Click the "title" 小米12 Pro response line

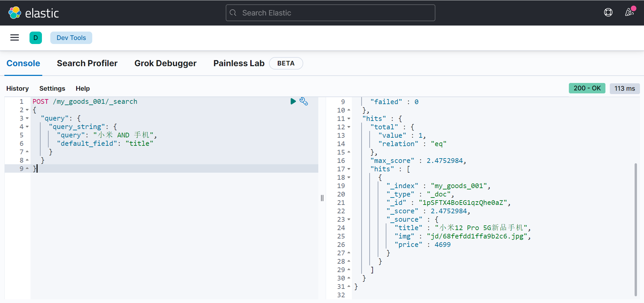point(463,228)
